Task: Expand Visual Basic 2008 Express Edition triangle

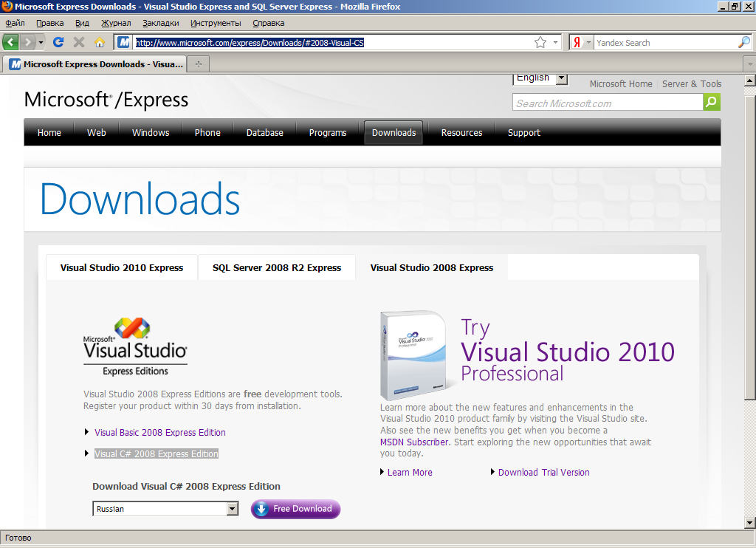Action: (x=87, y=432)
